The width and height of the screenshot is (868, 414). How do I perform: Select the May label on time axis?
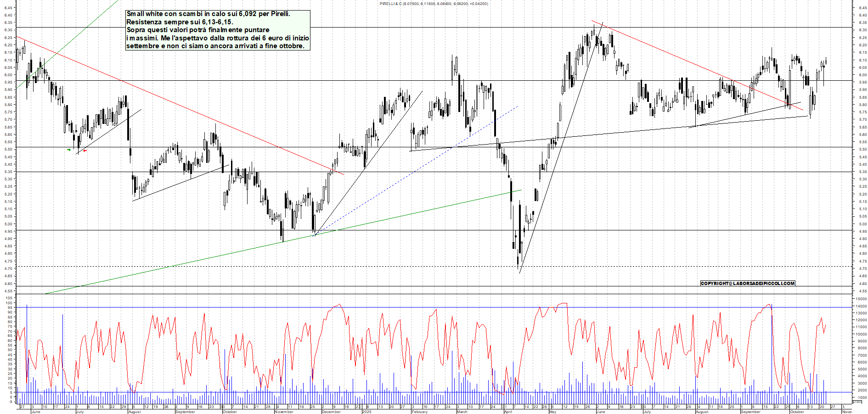click(552, 412)
